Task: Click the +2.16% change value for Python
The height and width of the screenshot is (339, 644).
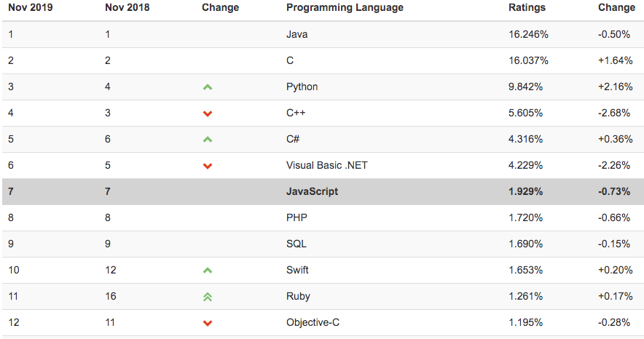Action: tap(616, 87)
